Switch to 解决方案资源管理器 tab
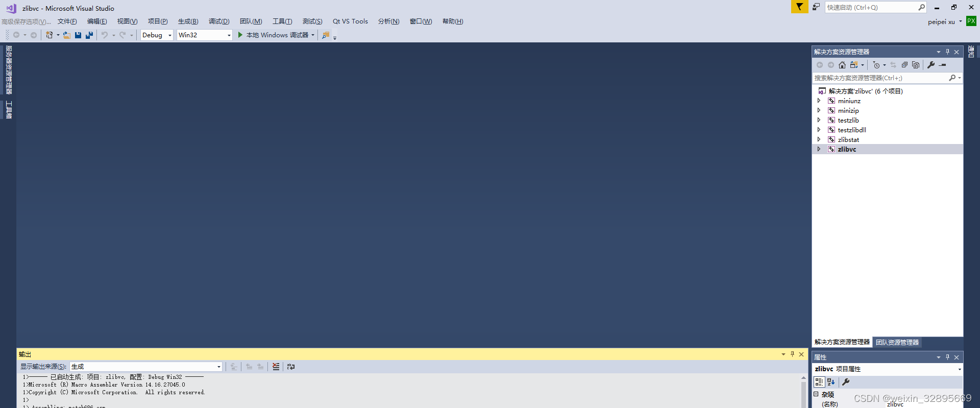The height and width of the screenshot is (408, 980). [842, 342]
